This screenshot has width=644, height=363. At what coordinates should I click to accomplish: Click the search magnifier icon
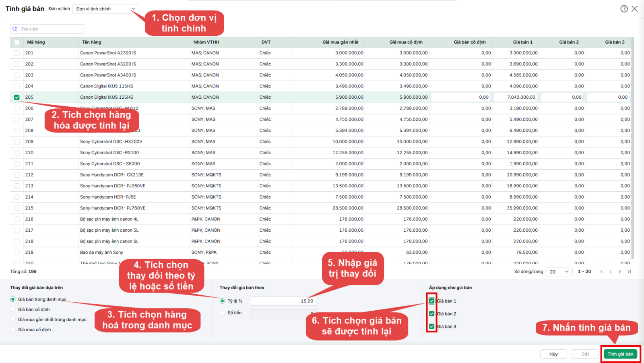point(15,29)
